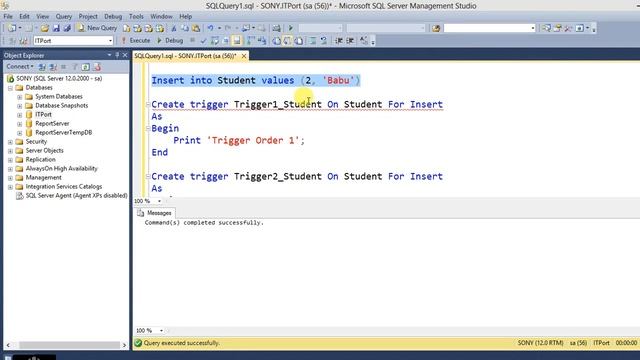Click the Cut scissors icon
This screenshot has height=360, width=640.
pyautogui.click(x=174, y=28)
